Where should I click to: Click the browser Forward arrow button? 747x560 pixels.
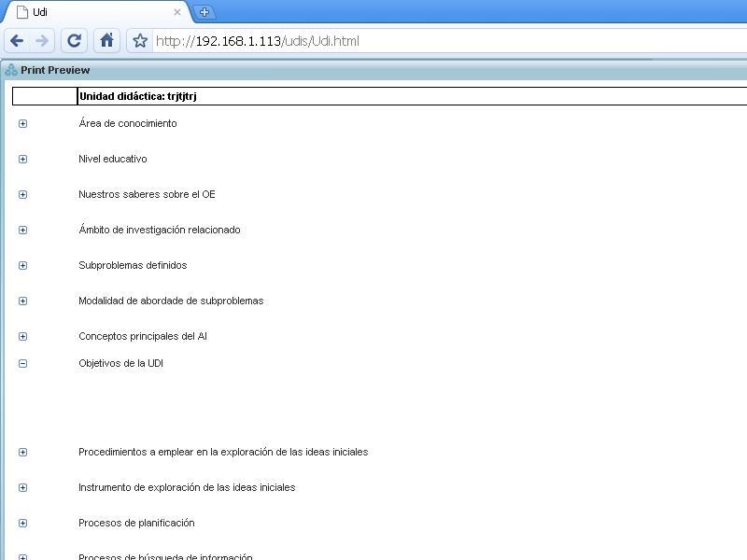[42, 40]
